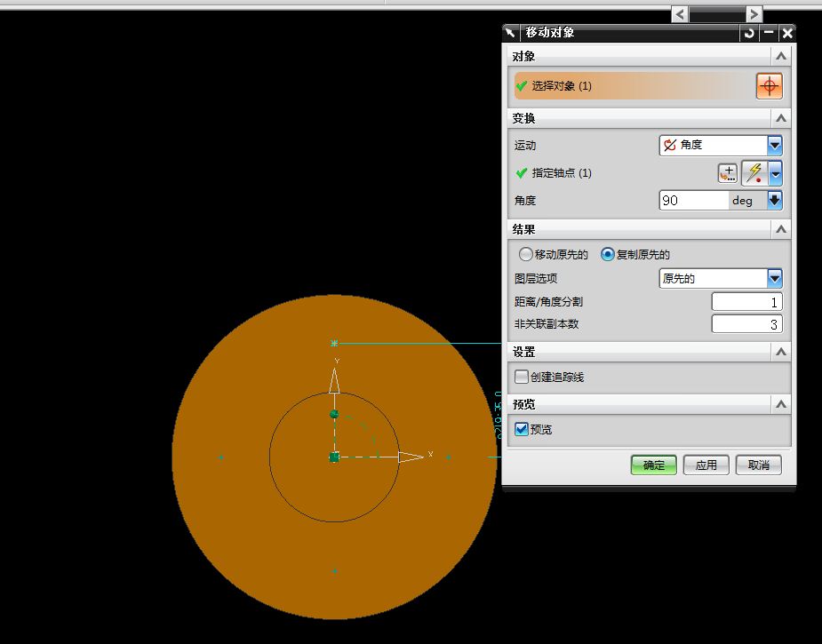Viewport: 822px width, 644px height.
Task: Click the select object crosshair icon
Action: coord(769,86)
